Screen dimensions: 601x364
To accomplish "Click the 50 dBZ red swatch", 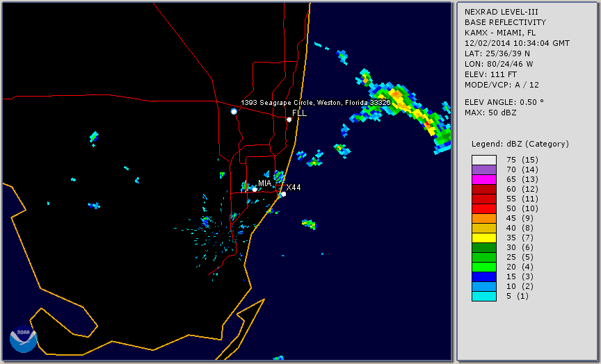I will (484, 208).
